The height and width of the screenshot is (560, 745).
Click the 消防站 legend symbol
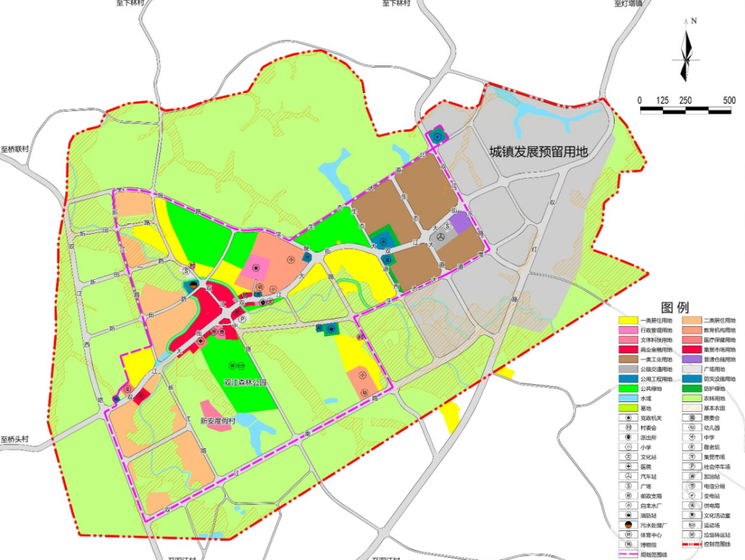click(628, 515)
